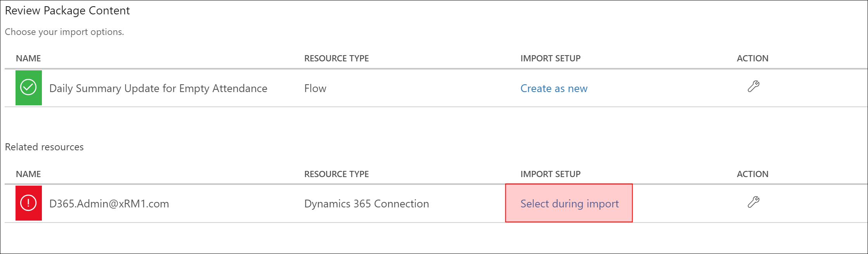
Task: Open wrench action for Dynamics 365 Connection
Action: point(753,202)
